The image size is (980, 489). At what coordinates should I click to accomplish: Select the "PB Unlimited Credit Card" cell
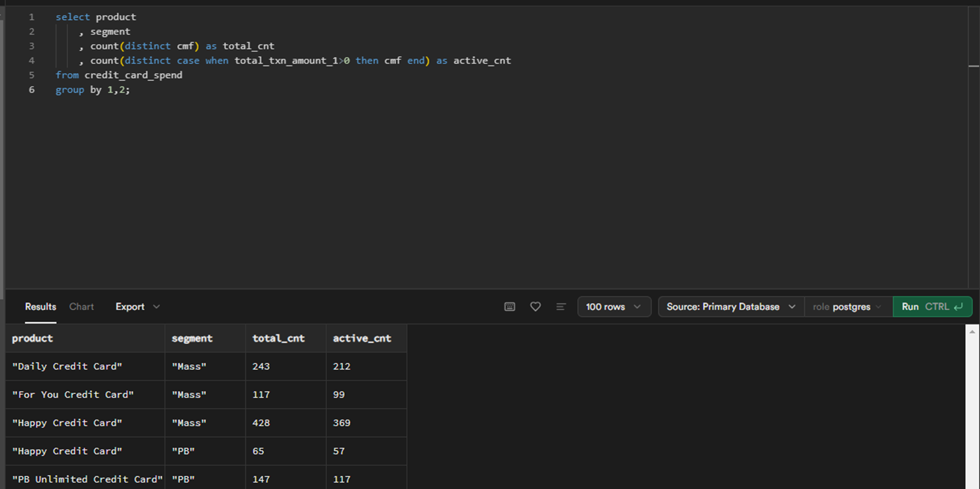pyautogui.click(x=85, y=479)
